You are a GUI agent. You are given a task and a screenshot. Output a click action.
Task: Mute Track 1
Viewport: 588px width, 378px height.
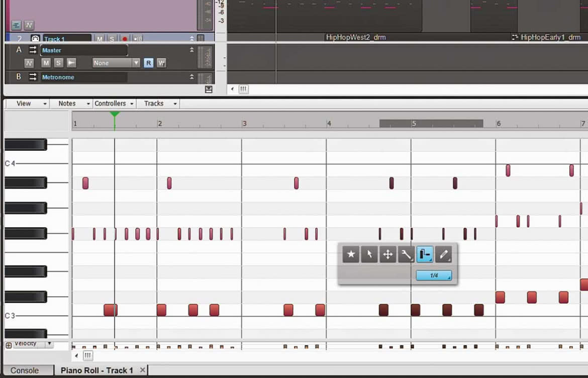click(100, 39)
